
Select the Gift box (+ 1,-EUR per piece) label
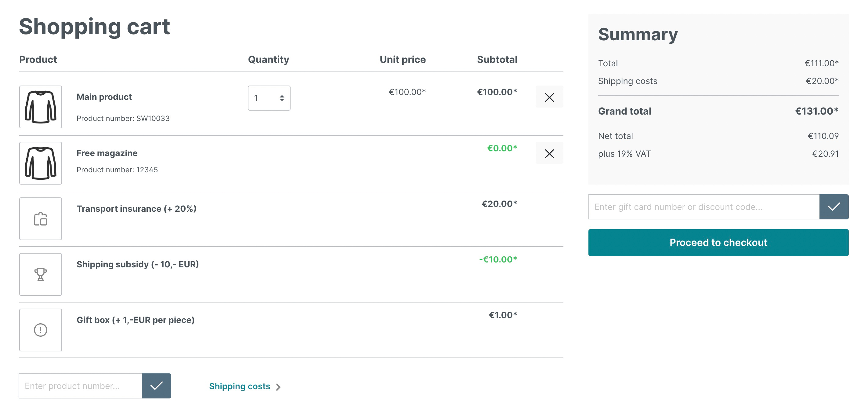136,320
